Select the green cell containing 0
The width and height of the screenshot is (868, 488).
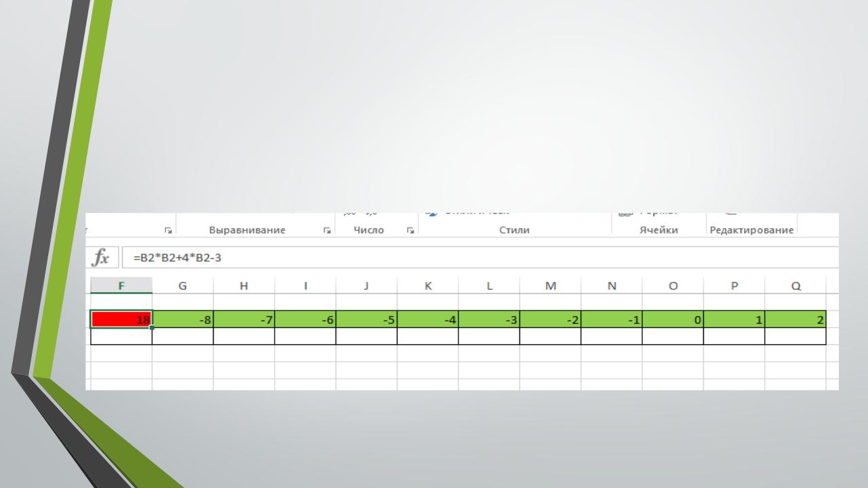pos(673,319)
